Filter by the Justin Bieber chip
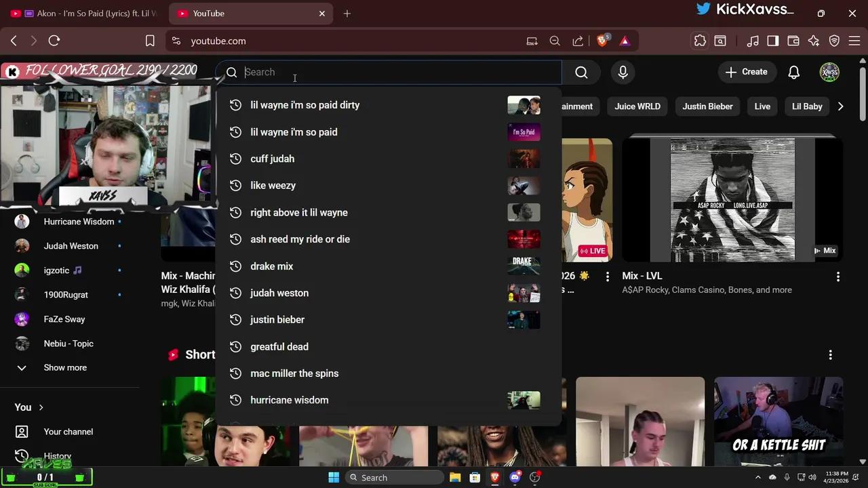 pos(707,106)
